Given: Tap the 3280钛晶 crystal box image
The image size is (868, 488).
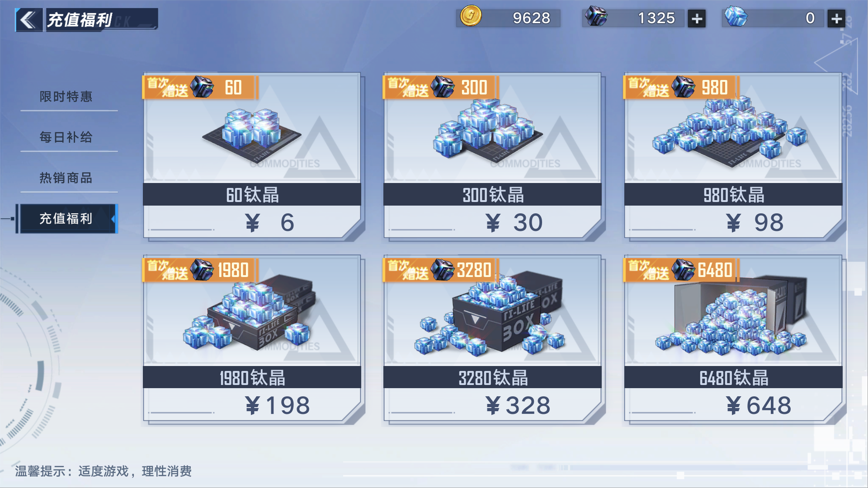Looking at the screenshot, I should click(491, 314).
